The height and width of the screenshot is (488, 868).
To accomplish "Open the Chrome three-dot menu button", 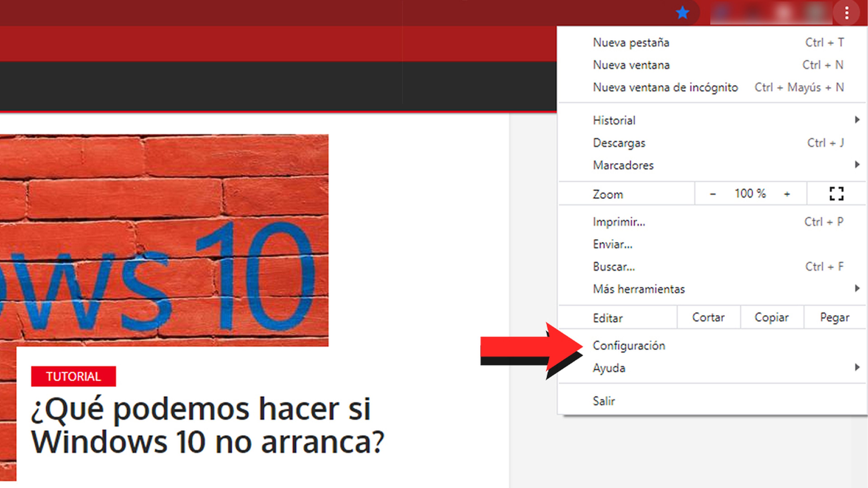I will [847, 13].
